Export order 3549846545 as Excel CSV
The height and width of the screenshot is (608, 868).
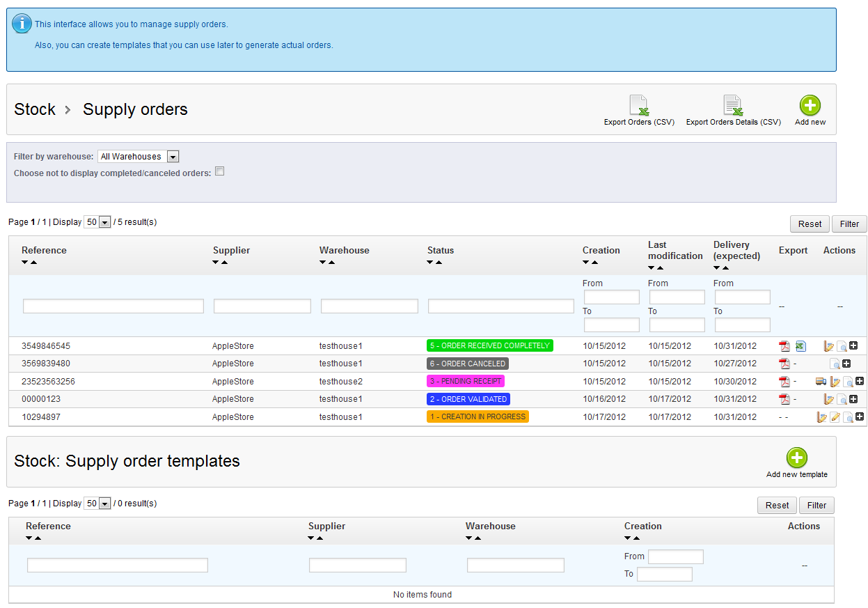(800, 346)
